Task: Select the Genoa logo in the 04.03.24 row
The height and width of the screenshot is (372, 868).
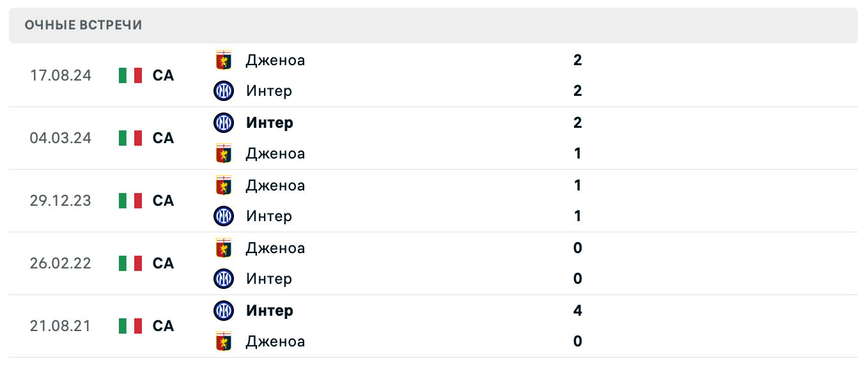Action: (224, 153)
